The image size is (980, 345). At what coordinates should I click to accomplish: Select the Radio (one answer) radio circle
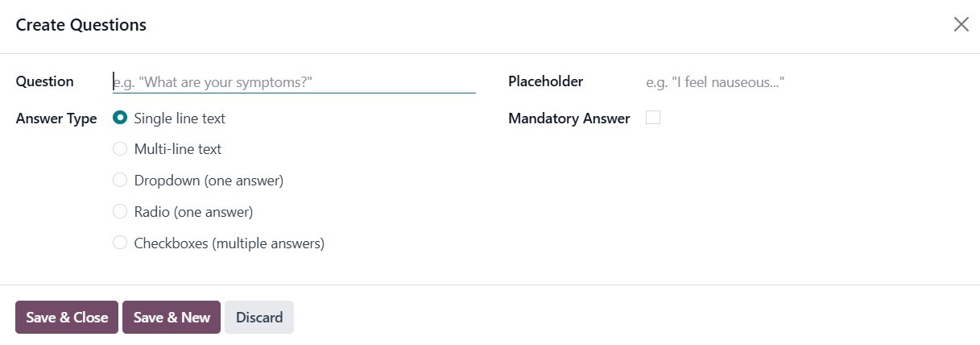pos(120,212)
